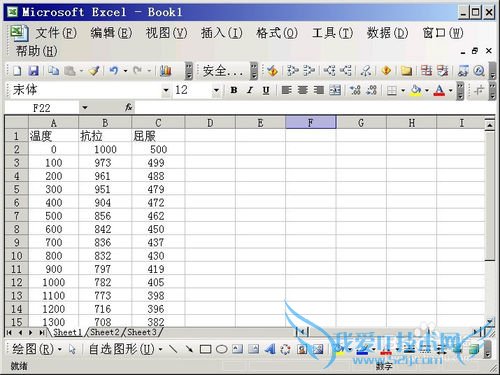Click the vertical scrollbar up arrow

pyautogui.click(x=489, y=125)
